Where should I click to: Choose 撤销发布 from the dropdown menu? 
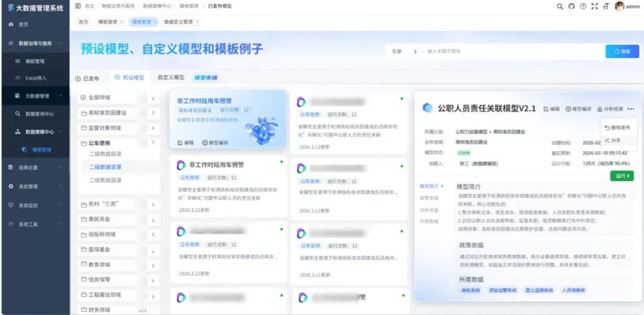(x=618, y=127)
